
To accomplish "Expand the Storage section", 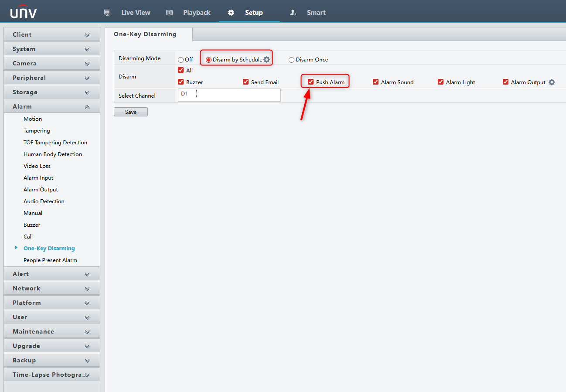I will [52, 92].
